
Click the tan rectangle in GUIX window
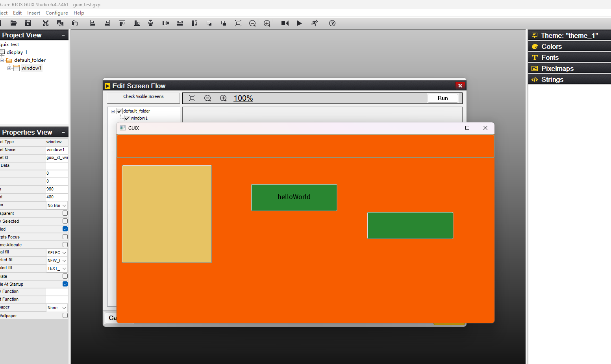point(167,214)
